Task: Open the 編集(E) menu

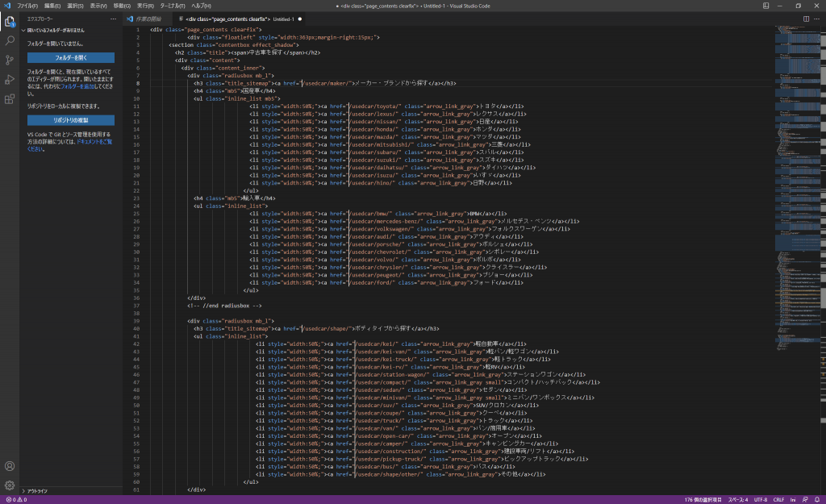Action: pyautogui.click(x=52, y=6)
